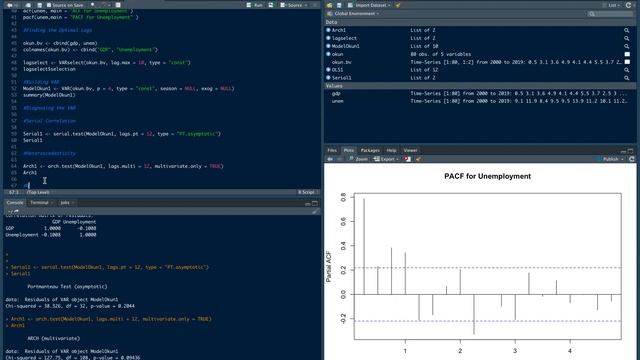Click line with Arch1 <- arch.test in editor
This screenshot has width=640, height=360.
coord(123,166)
